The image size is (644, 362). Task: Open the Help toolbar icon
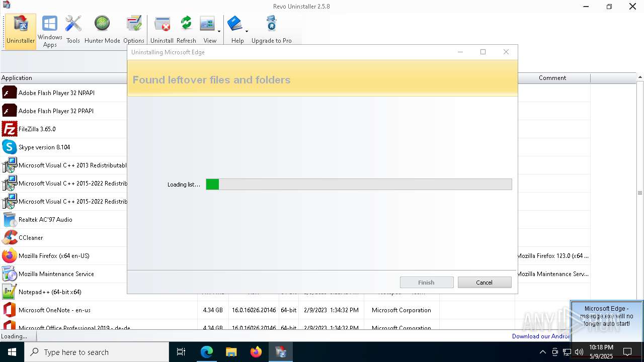(x=235, y=30)
